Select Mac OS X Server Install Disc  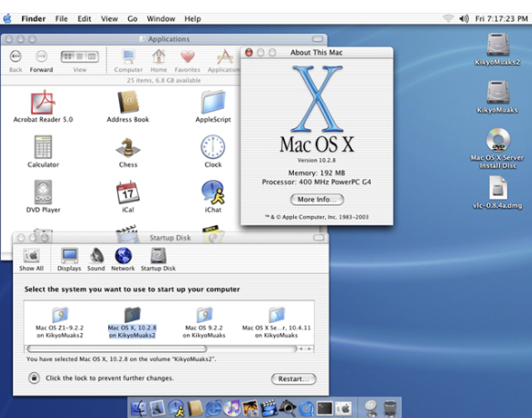coord(498,140)
